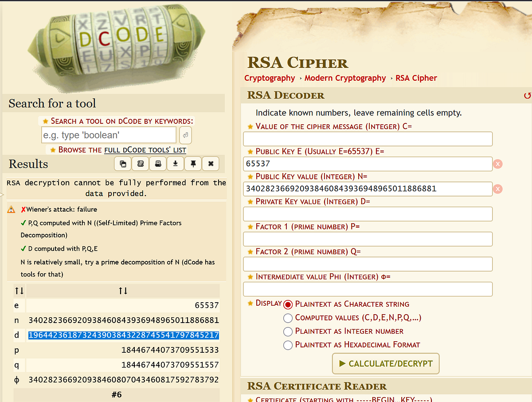
Task: Sort results table by first column
Action: pyautogui.click(x=19, y=291)
